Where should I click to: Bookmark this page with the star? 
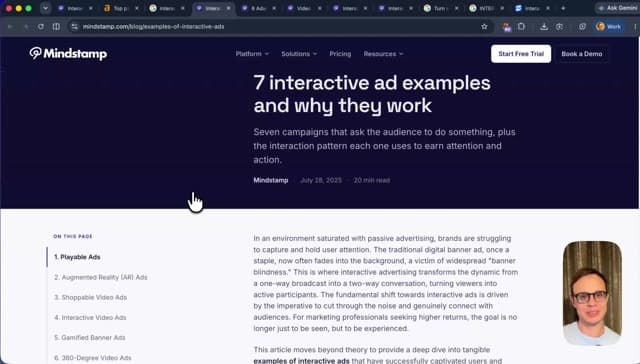pos(484,27)
